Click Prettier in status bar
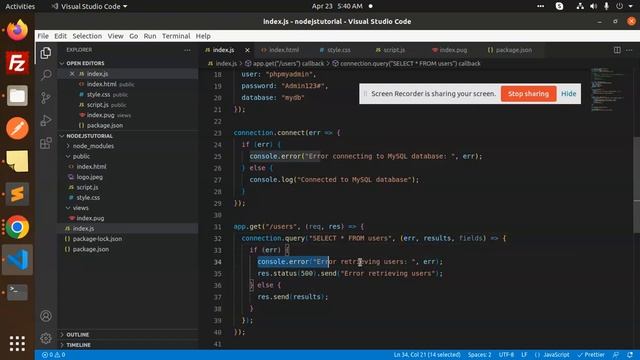 [x=591, y=355]
